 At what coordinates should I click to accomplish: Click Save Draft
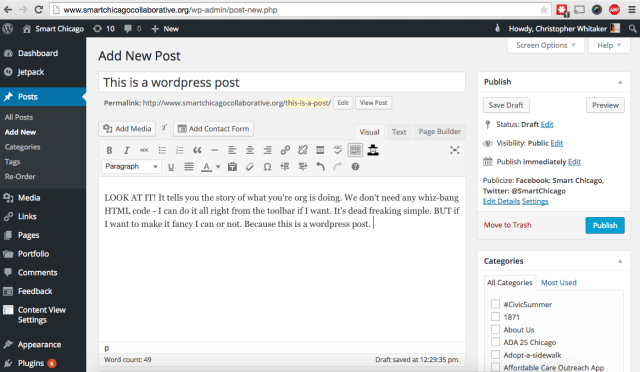point(506,105)
